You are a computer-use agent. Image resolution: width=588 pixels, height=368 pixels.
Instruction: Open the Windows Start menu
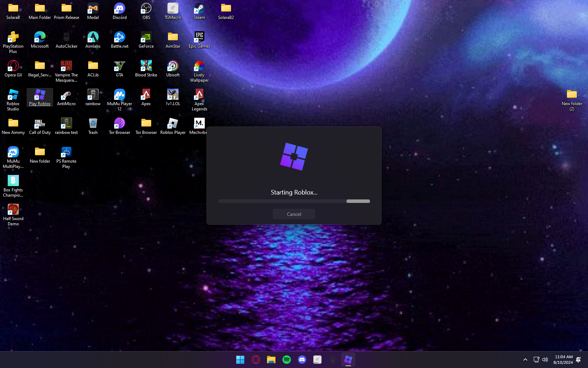(240, 360)
